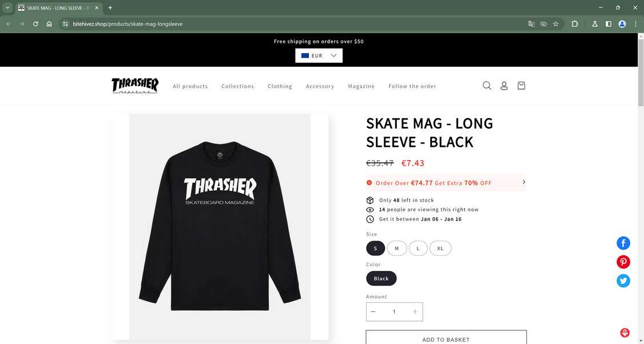Screen dimensions: 644x344
Task: Click the Add to Basket button
Action: [446, 338]
